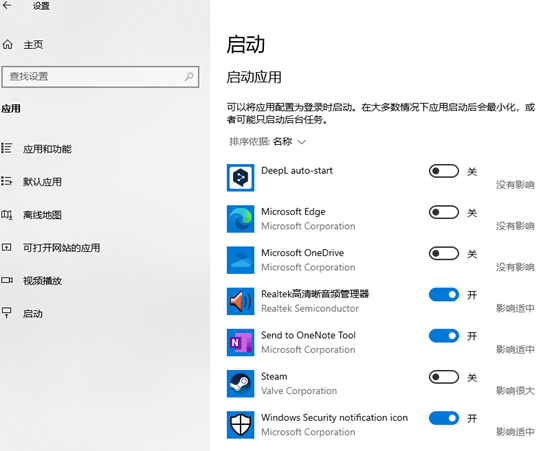This screenshot has height=451, width=554.
Task: Go to 默认应用 page
Action: click(x=42, y=182)
